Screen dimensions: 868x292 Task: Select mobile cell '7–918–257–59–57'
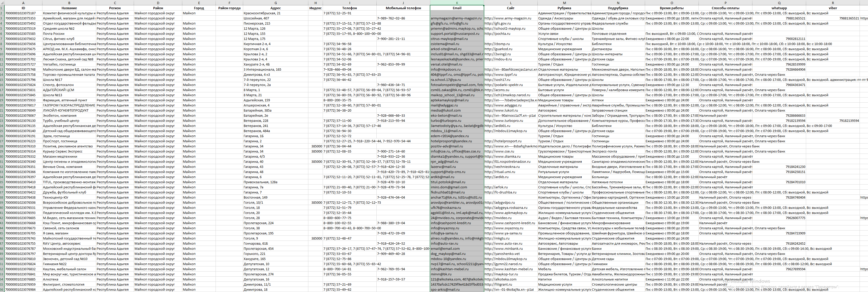tap(403, 279)
